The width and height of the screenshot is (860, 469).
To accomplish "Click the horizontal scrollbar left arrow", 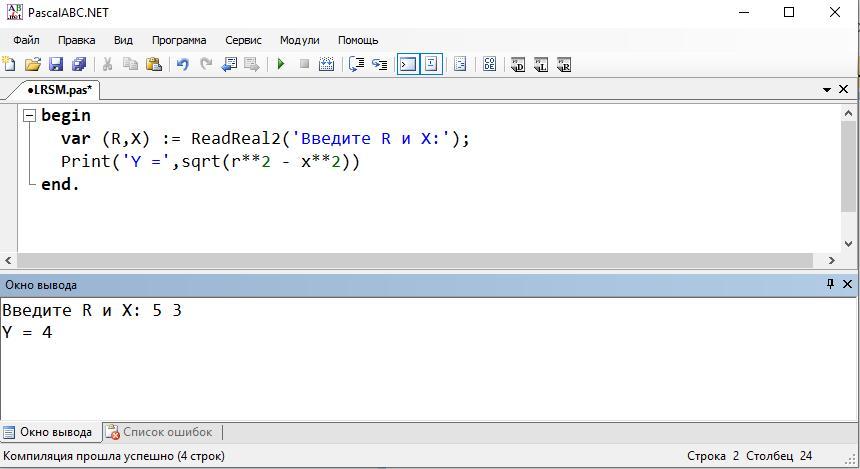I will pyautogui.click(x=8, y=260).
